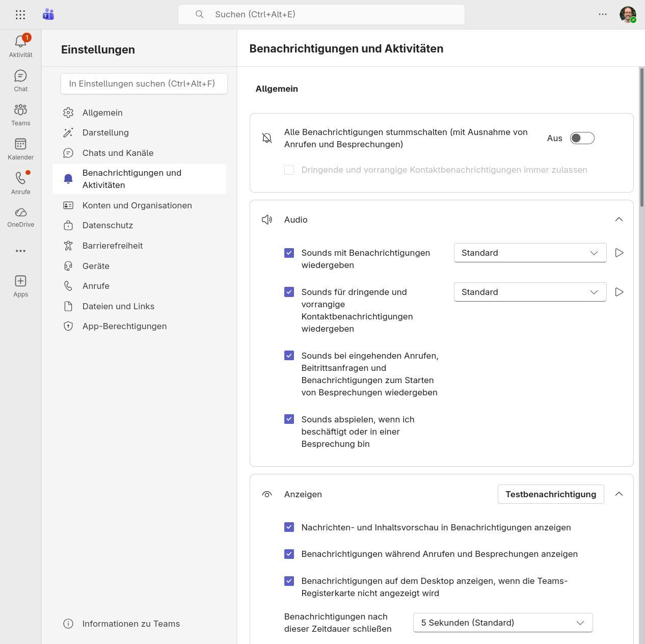Open the Standard sound dropdown
Screen dimensions: 645x644
coord(529,253)
